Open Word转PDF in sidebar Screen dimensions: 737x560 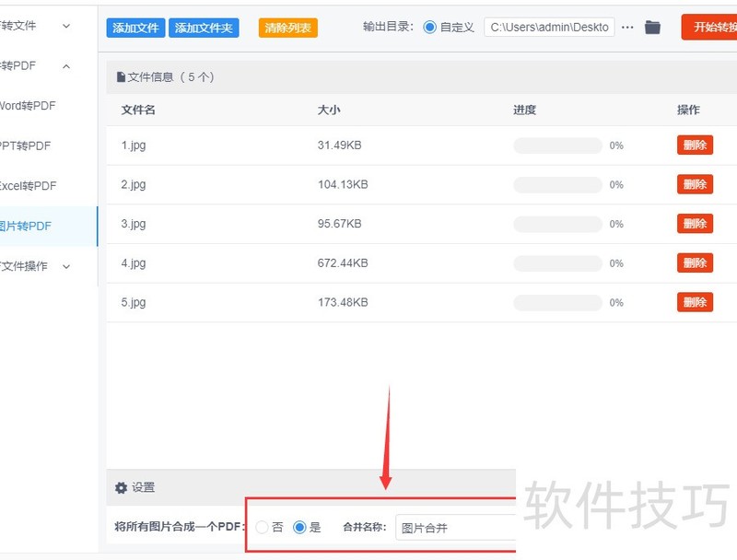[x=28, y=106]
